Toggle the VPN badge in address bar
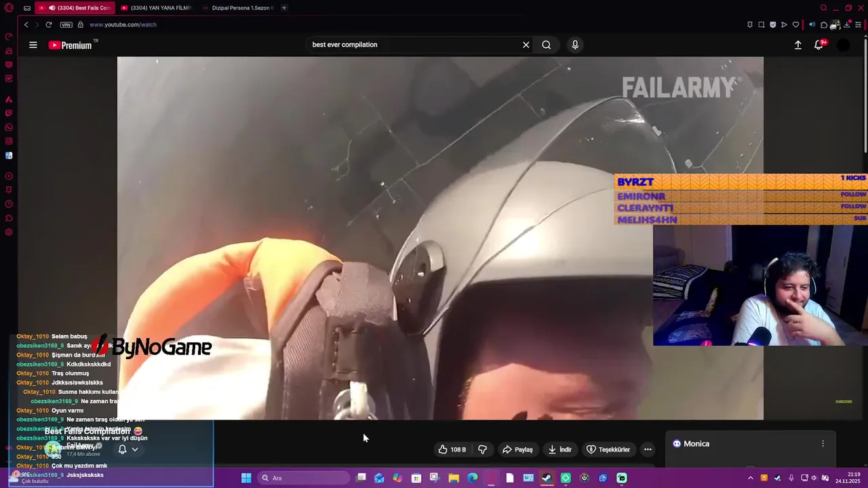The width and height of the screenshot is (868, 488). pyautogui.click(x=66, y=24)
